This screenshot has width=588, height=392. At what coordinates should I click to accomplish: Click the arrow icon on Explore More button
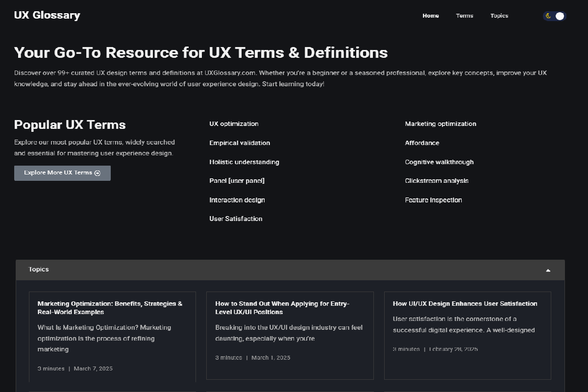point(98,173)
